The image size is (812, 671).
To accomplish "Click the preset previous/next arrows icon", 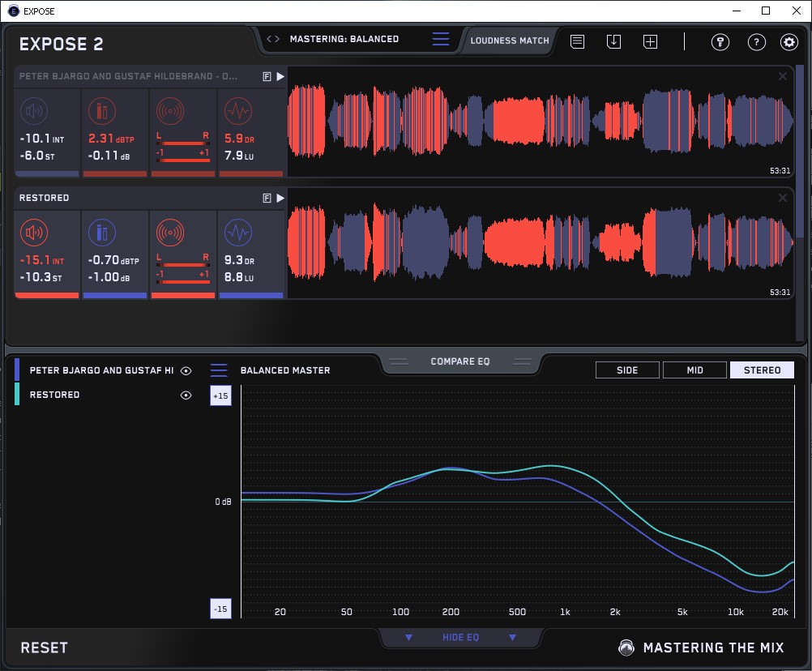I will coord(273,39).
